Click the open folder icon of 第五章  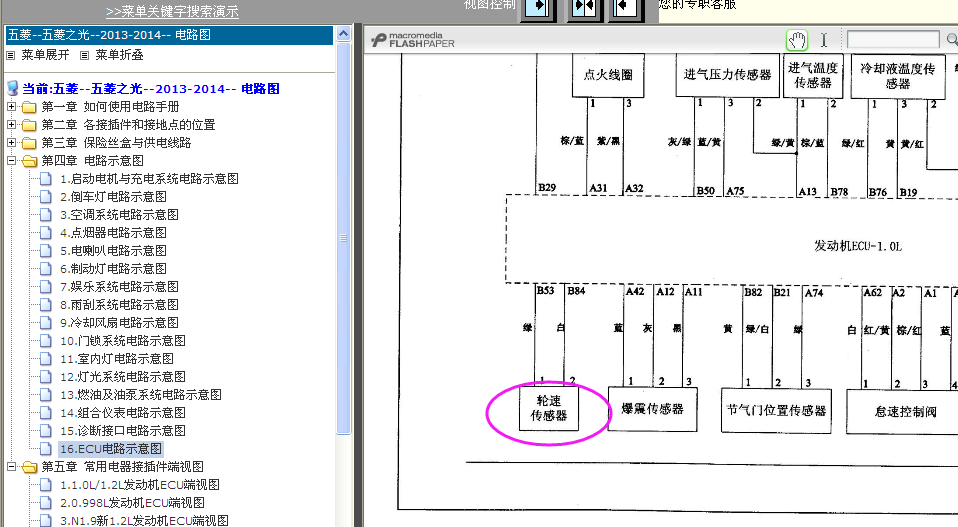pyautogui.click(x=29, y=467)
